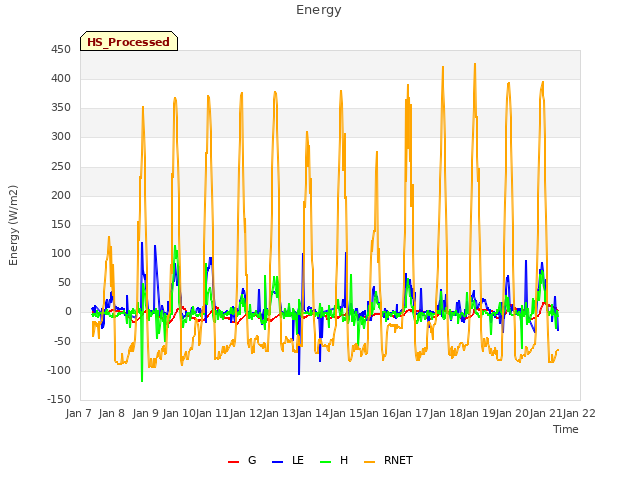Click the Jan 22 axis tick label
The width and height of the screenshot is (640, 480).
(x=580, y=413)
